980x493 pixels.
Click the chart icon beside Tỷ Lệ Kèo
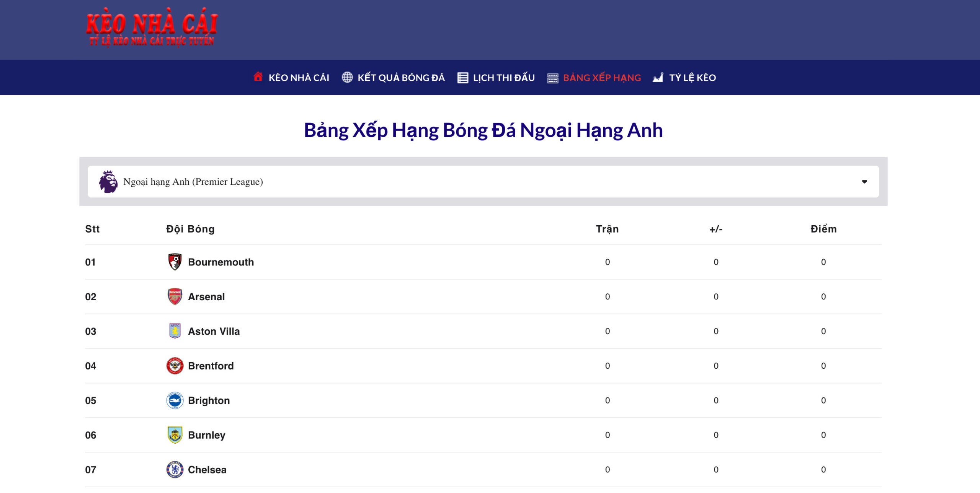658,77
